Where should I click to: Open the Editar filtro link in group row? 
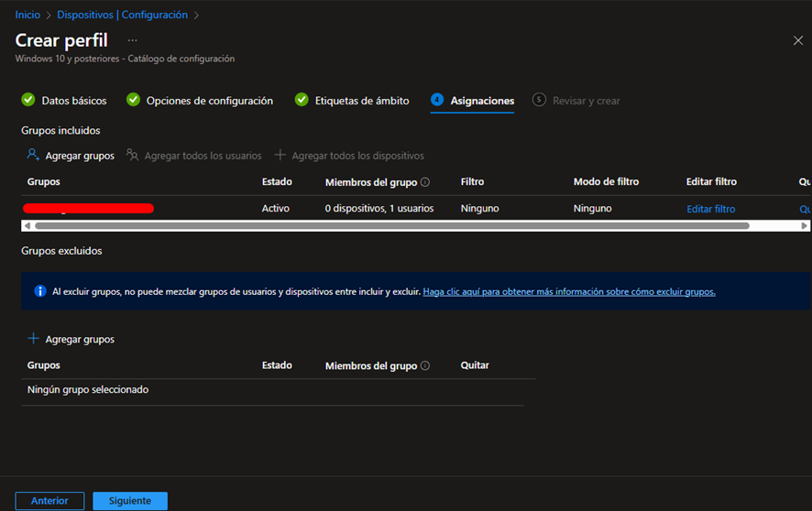pos(710,209)
